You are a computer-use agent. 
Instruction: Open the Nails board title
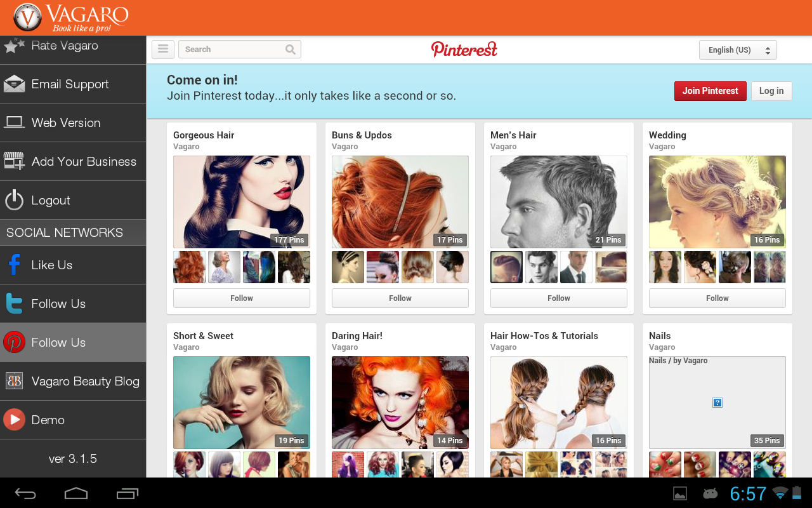(660, 336)
